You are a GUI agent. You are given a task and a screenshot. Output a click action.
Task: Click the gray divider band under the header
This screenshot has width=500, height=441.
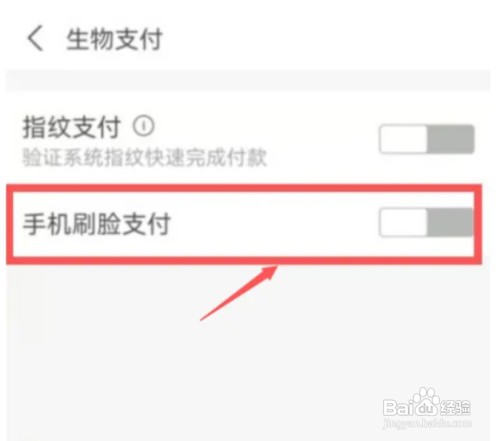(x=248, y=80)
